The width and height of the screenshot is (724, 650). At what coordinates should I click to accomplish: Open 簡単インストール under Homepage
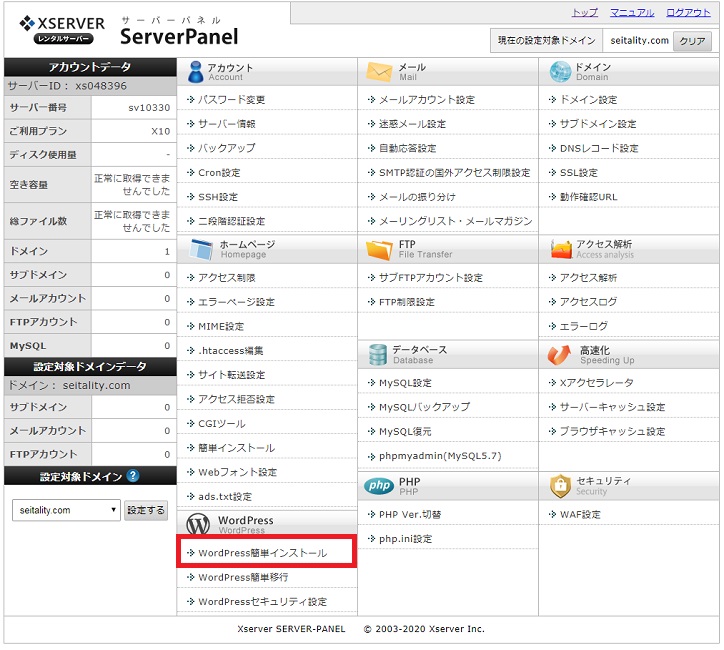(x=236, y=448)
